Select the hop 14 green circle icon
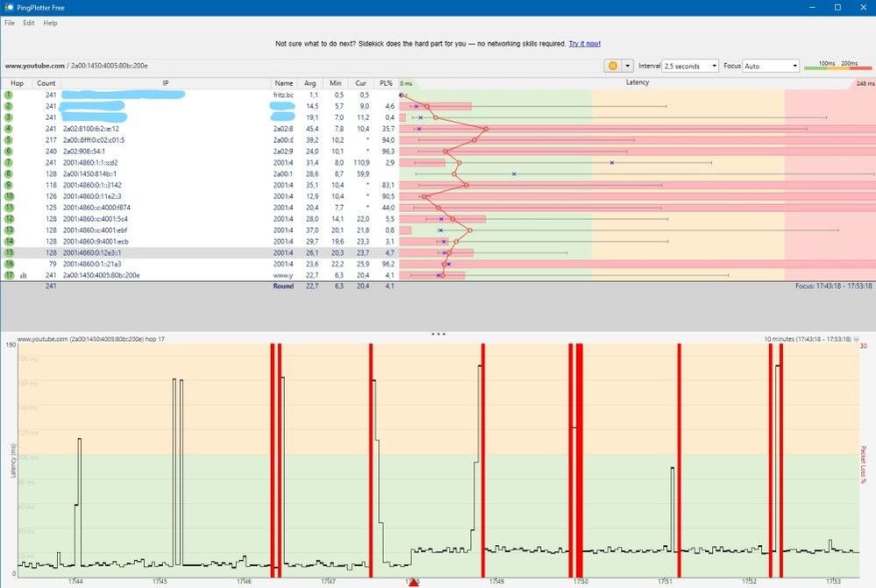The image size is (876, 588). 9,241
